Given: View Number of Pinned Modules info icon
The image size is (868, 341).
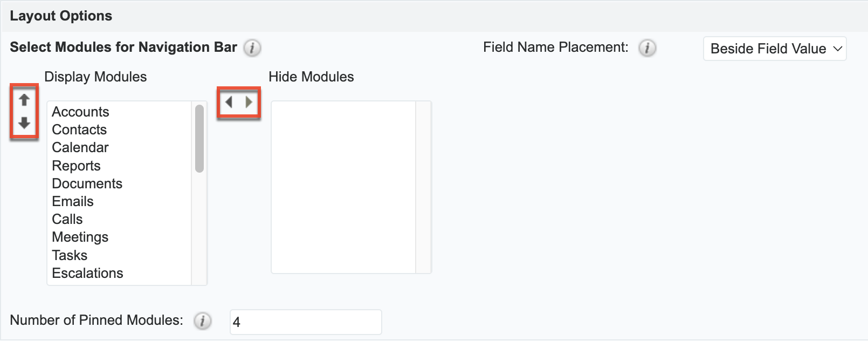Looking at the screenshot, I should (202, 321).
